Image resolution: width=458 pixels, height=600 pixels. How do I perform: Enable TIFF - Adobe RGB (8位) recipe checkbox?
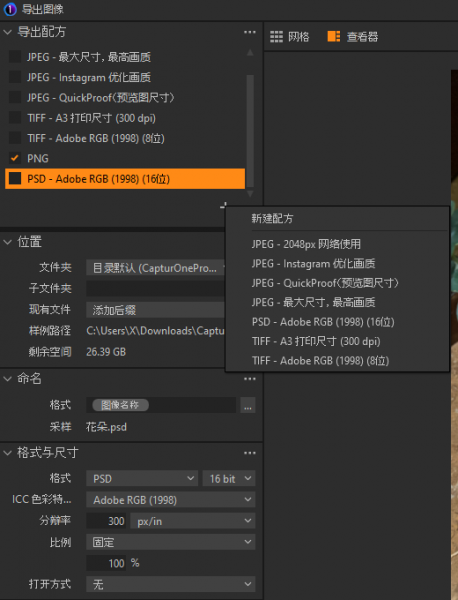point(15,138)
